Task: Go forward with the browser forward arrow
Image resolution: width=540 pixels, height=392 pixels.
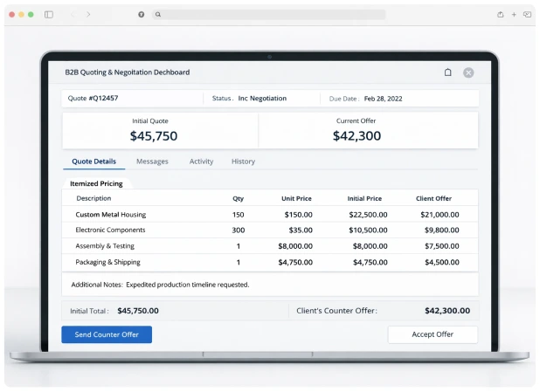Action: pyautogui.click(x=88, y=15)
